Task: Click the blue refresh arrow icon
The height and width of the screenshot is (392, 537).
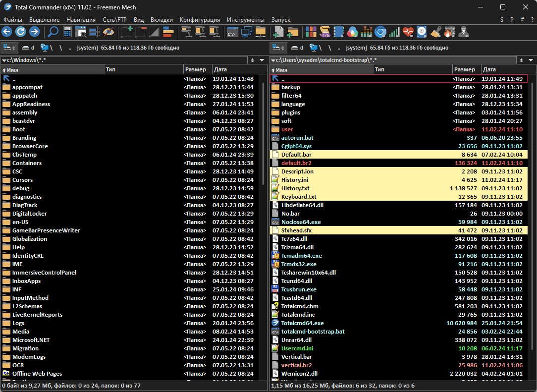Action: click(20, 32)
